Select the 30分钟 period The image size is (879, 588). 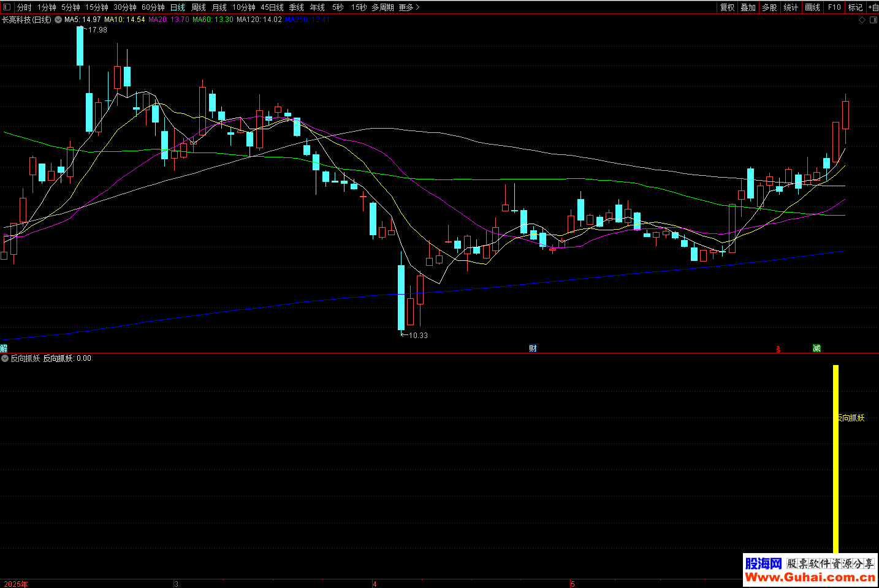coord(125,7)
